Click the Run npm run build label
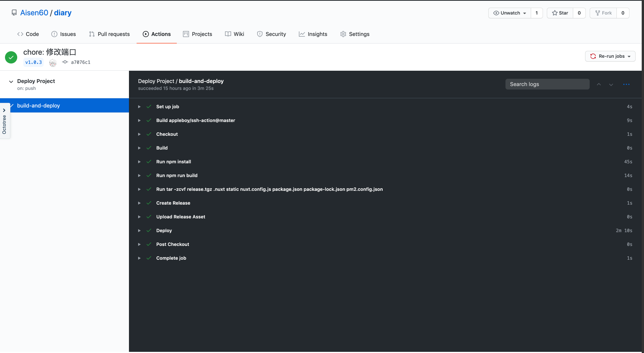The image size is (644, 353). [x=177, y=176]
